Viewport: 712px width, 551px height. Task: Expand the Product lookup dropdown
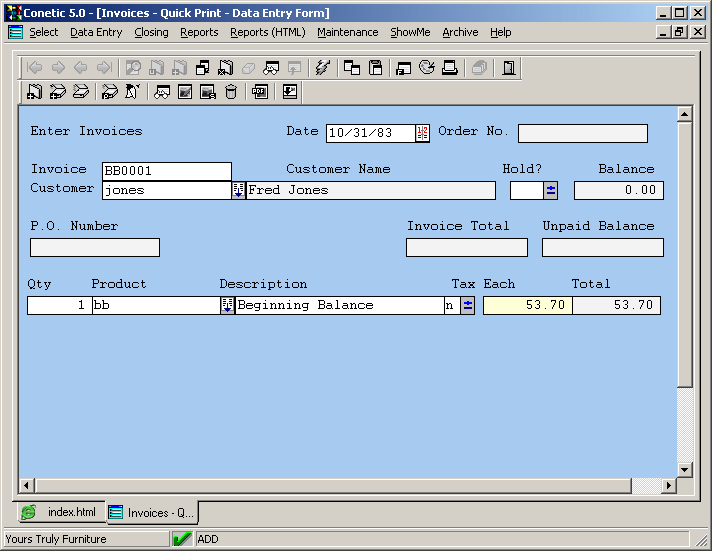point(227,306)
